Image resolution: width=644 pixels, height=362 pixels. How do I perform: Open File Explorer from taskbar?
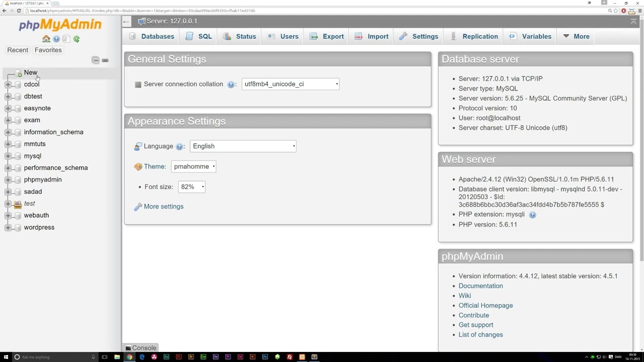[117, 357]
